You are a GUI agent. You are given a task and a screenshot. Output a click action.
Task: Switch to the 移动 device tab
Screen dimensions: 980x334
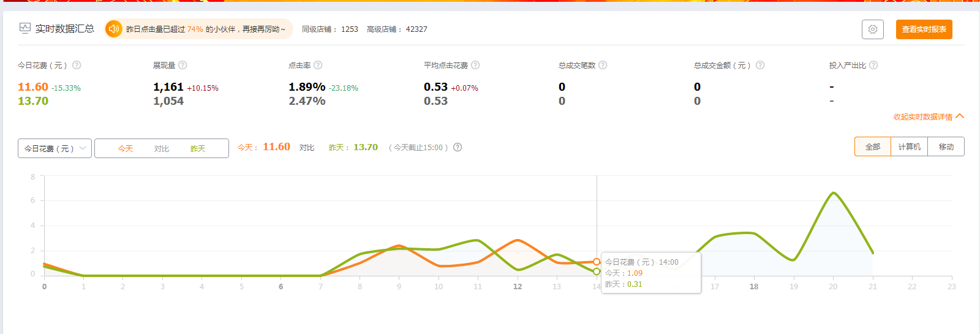[x=946, y=146]
